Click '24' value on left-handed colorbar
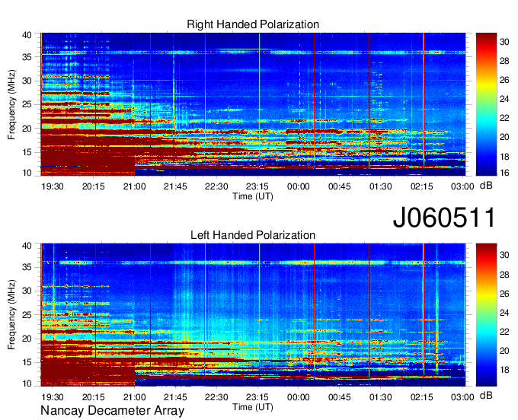The height and width of the screenshot is (420, 518). coord(504,313)
